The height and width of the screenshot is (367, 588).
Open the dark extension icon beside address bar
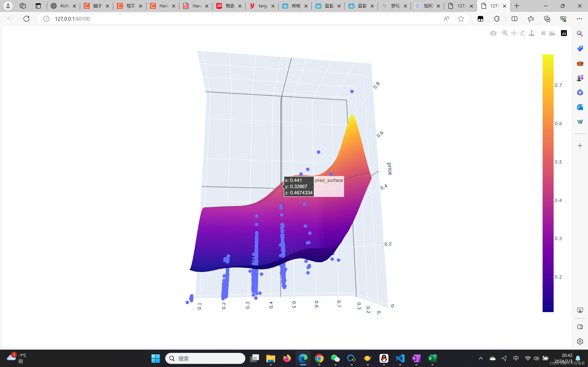click(x=480, y=19)
